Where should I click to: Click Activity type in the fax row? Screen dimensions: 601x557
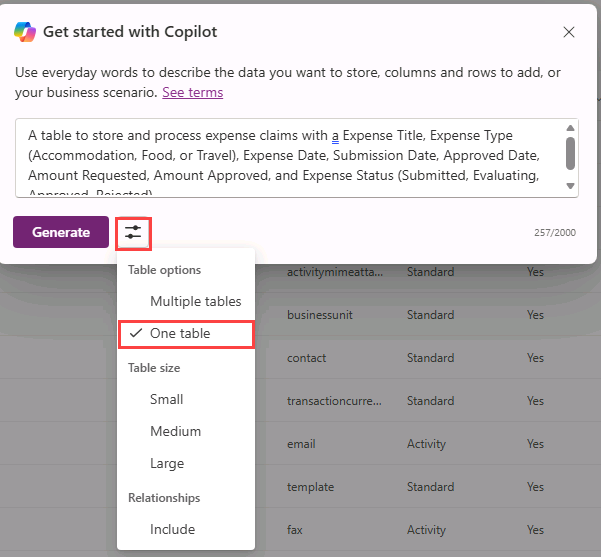(426, 530)
